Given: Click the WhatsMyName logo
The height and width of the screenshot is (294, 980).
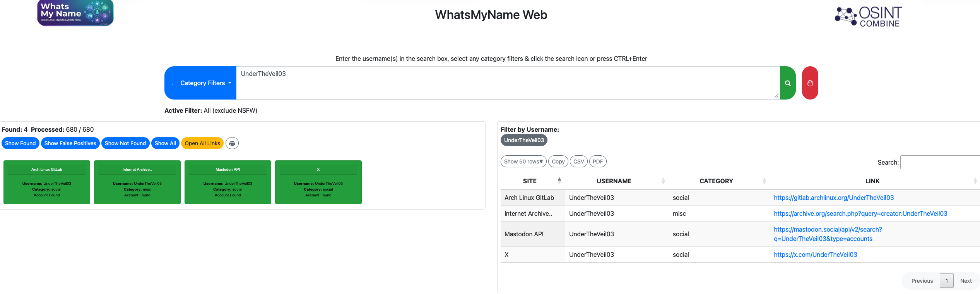Looking at the screenshot, I should tap(75, 13).
